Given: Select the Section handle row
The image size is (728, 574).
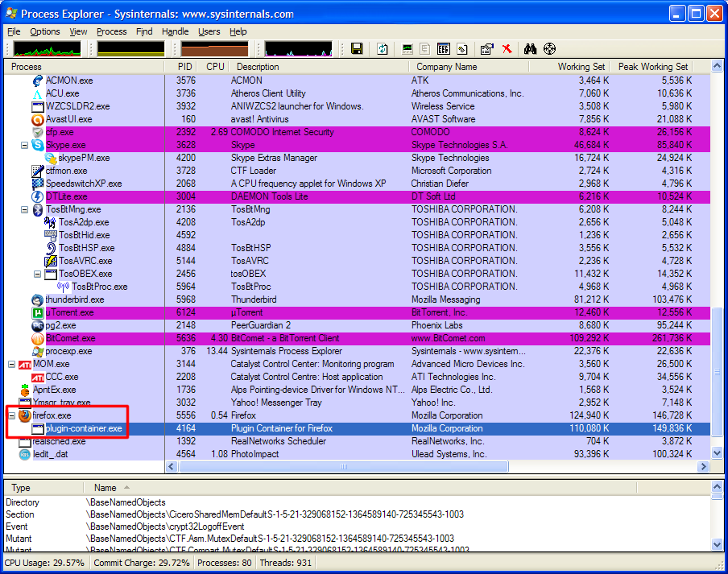Looking at the screenshot, I should (x=357, y=514).
